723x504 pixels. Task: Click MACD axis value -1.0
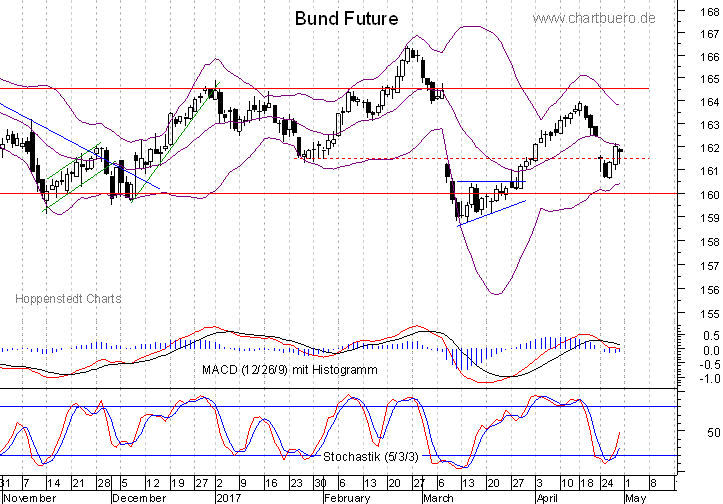[x=710, y=379]
